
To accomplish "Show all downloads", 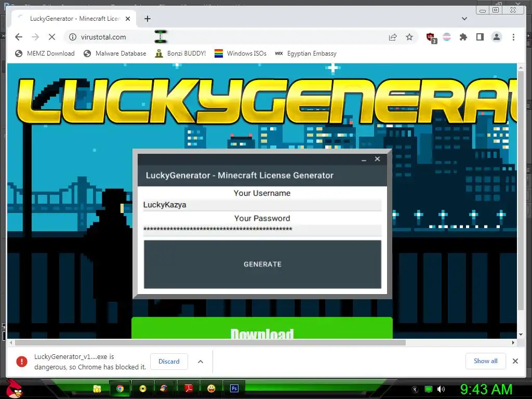I will click(486, 361).
